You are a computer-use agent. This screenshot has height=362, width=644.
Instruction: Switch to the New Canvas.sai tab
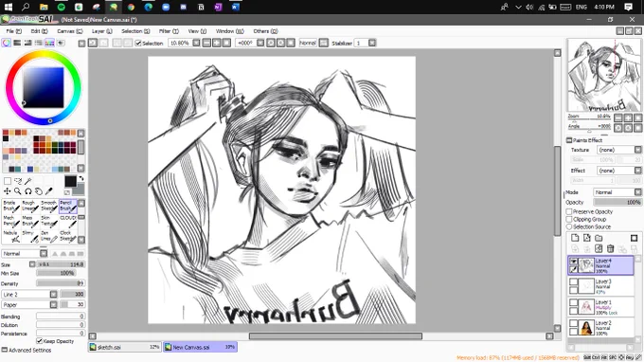click(200, 347)
